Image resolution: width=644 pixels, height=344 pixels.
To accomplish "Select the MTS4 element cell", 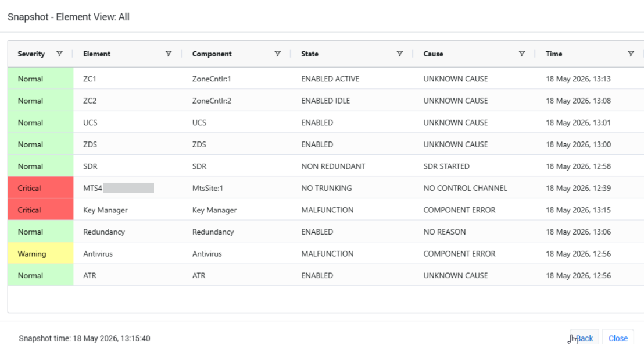I will click(x=128, y=188).
